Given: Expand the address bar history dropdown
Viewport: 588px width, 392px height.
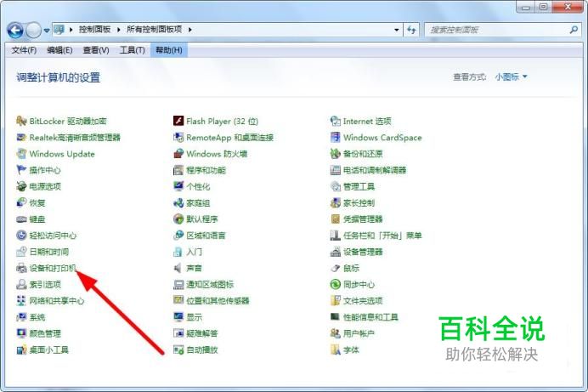Looking at the screenshot, I should 397,30.
